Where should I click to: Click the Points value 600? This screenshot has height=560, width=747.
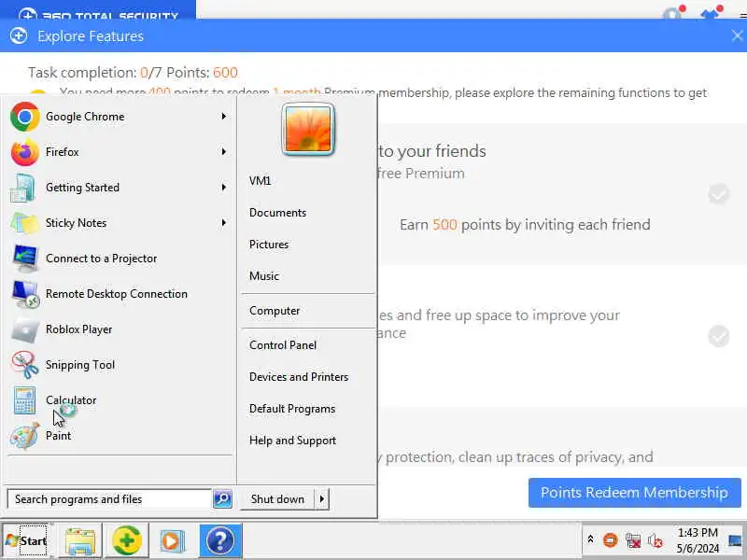[225, 73]
